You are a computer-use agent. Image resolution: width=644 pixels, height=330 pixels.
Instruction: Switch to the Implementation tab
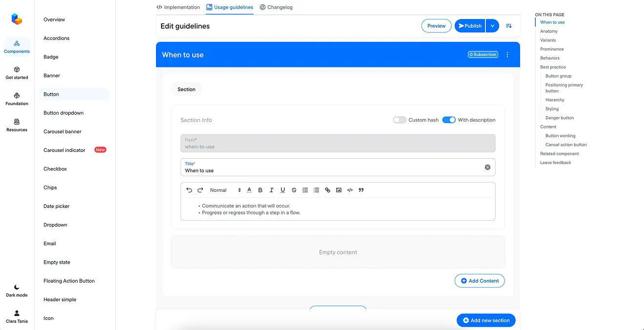pos(178,7)
